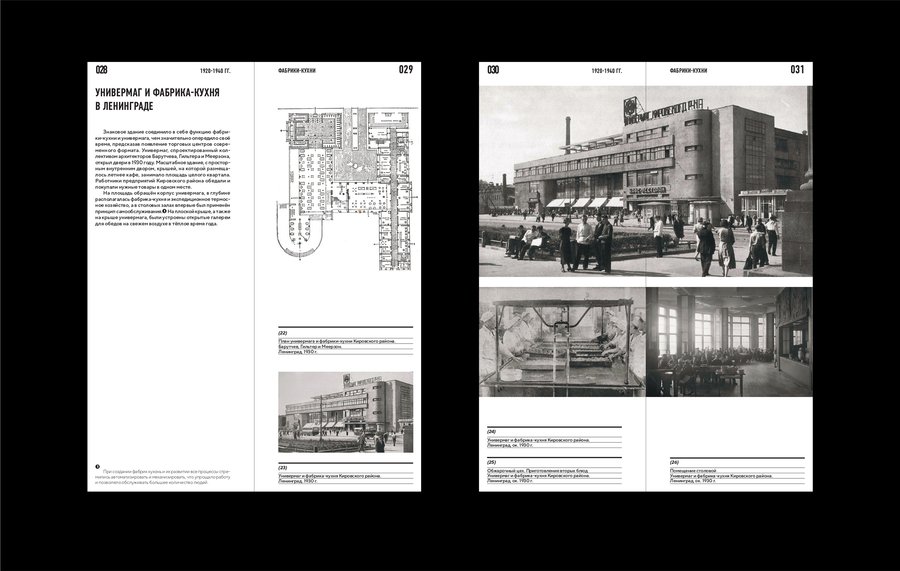
Task: Click '1920-1940 ГГ.' header on page 028
Action: click(215, 71)
